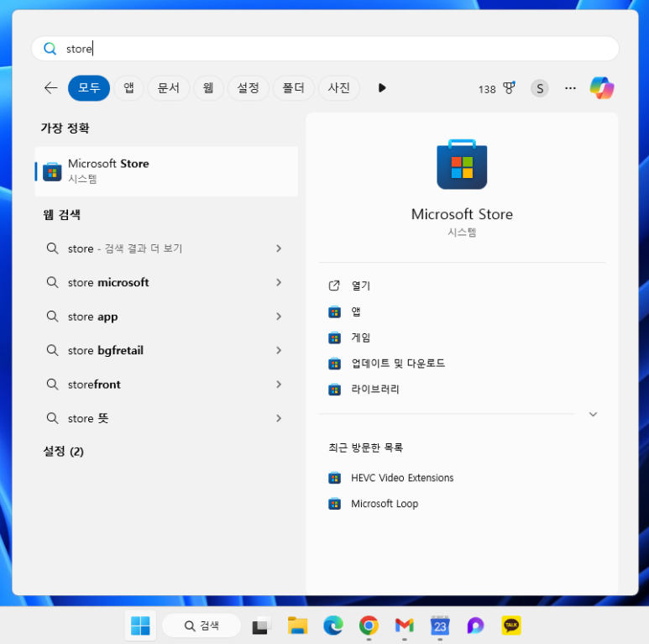The image size is (649, 644).
Task: Switch to the 문서 filter tab
Action: pos(168,88)
